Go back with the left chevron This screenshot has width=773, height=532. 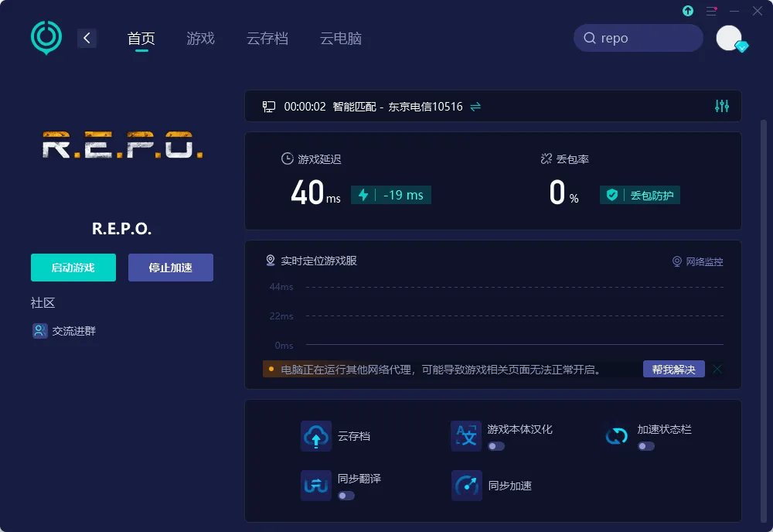[x=87, y=38]
